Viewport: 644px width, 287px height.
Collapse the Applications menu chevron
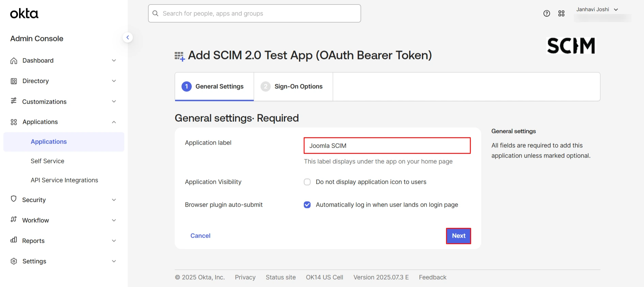(114, 122)
